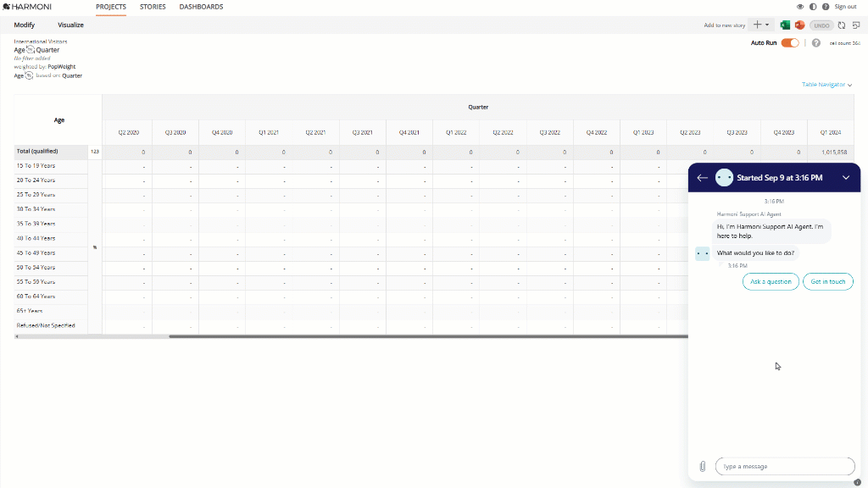Expand the add to story dropdown arrow

click(767, 25)
